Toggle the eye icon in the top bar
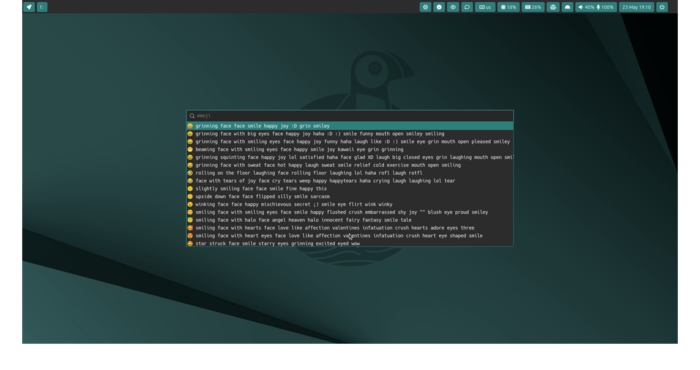The height and width of the screenshot is (370, 700). pos(453,7)
